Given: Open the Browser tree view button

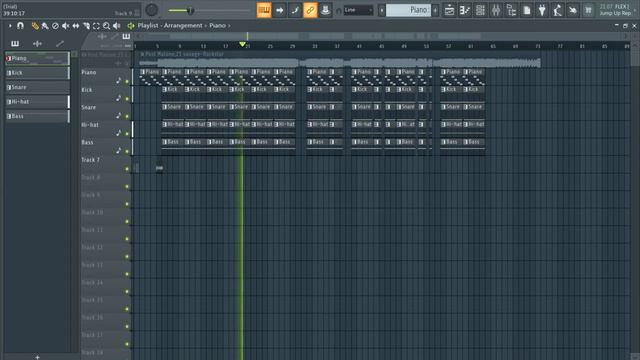Looking at the screenshot, I should click(x=511, y=10).
